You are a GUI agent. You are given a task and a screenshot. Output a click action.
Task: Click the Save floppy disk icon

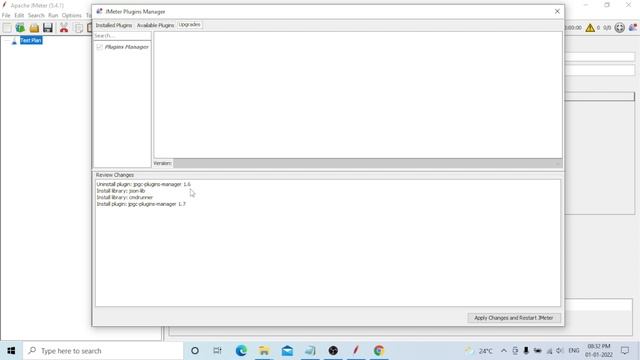[x=48, y=28]
